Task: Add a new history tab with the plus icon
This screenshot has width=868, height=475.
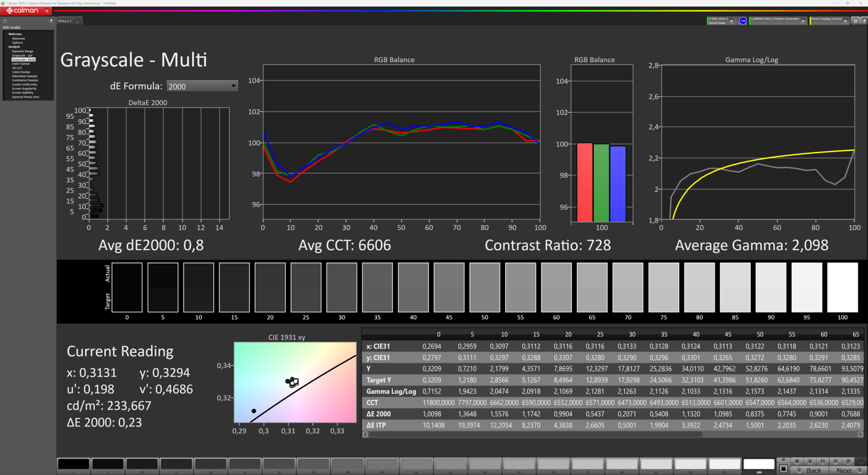Action: tap(77, 21)
